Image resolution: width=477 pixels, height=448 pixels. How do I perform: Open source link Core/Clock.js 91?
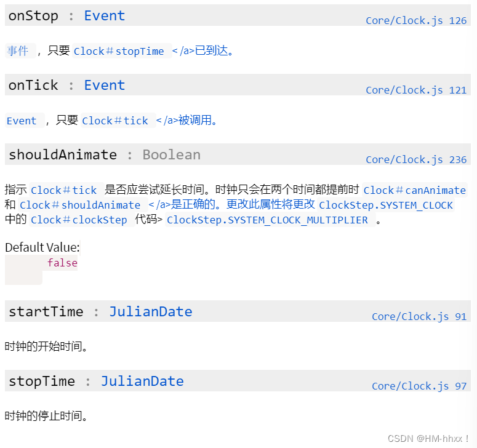(x=419, y=316)
